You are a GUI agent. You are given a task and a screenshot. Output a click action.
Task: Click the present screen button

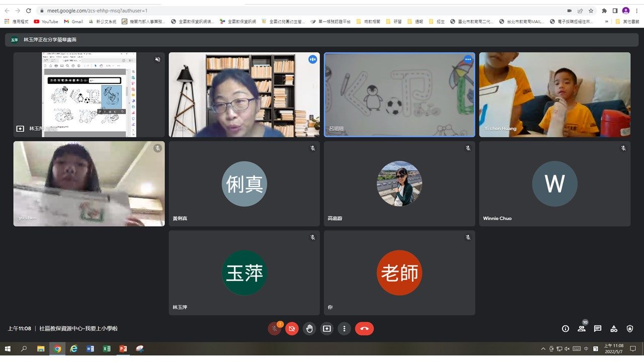[x=327, y=329]
